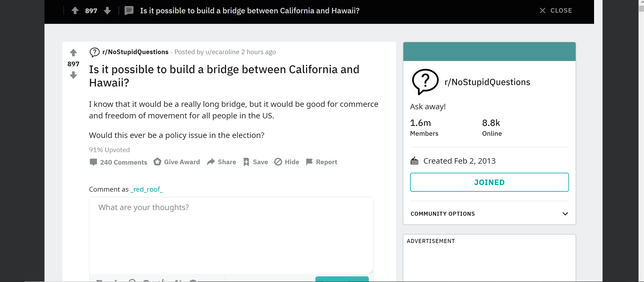This screenshot has width=644, height=282.
Task: Click the downvote arrow beside the post title
Action: [73, 75]
